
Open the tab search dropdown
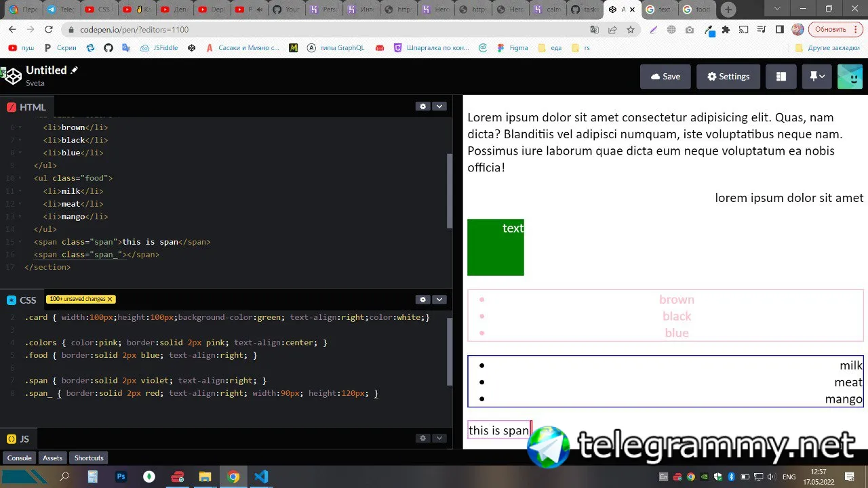[x=776, y=9]
